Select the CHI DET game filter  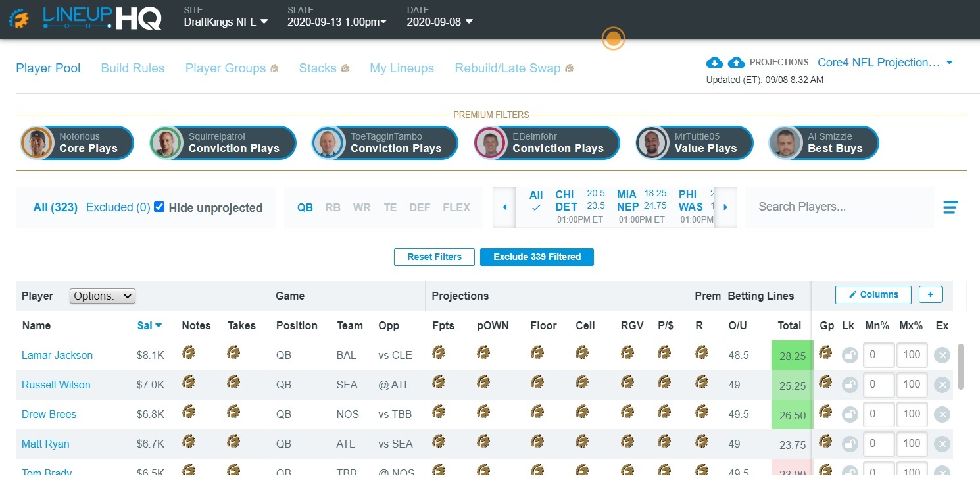tap(580, 207)
